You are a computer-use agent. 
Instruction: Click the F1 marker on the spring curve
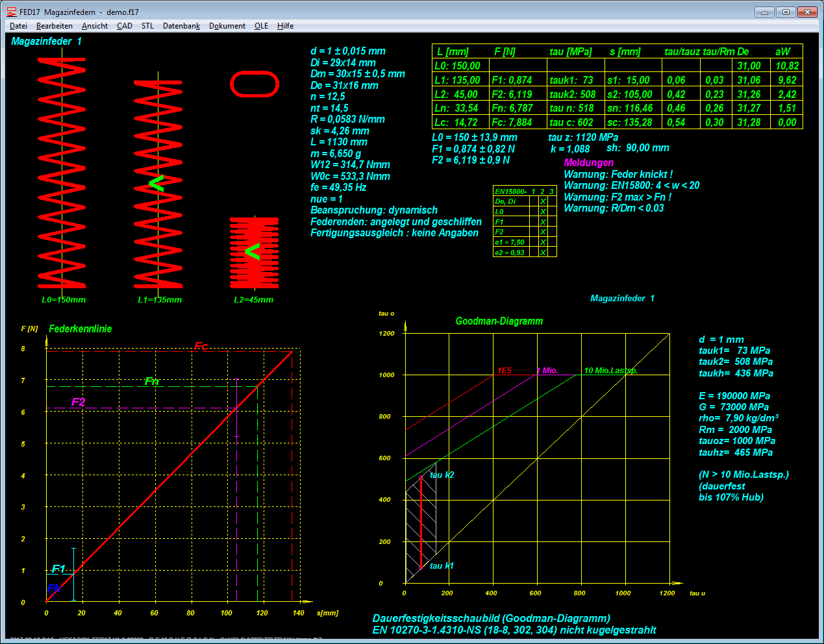(x=58, y=569)
